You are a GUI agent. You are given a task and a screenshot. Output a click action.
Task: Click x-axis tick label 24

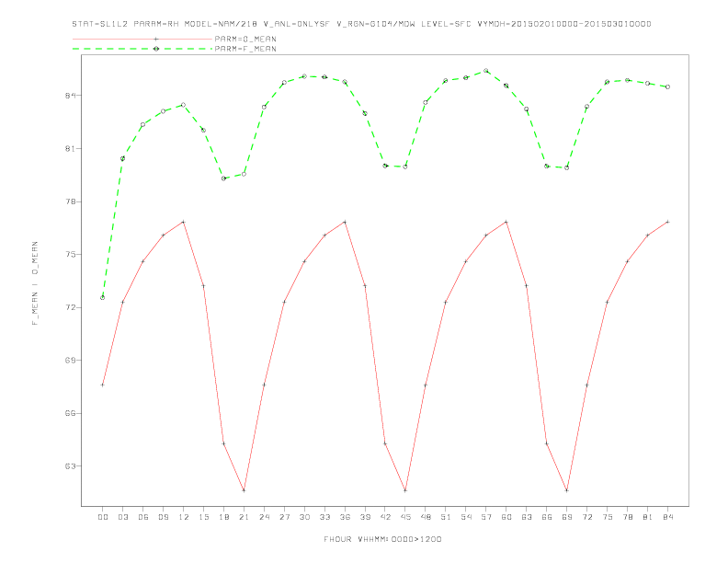coord(264,517)
